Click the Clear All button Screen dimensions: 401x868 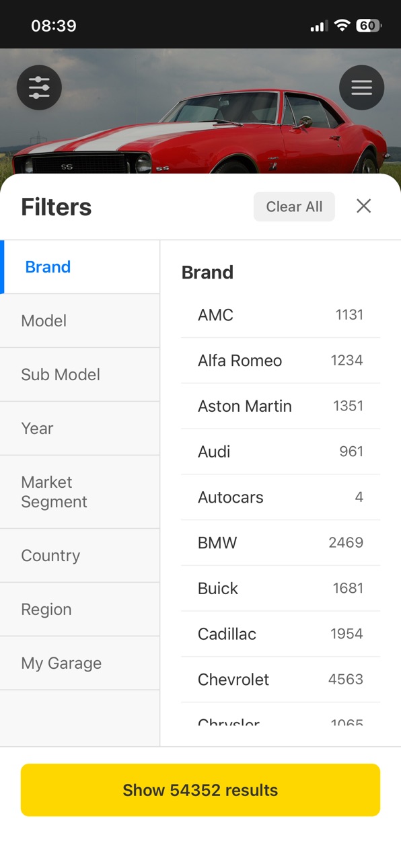coord(294,207)
